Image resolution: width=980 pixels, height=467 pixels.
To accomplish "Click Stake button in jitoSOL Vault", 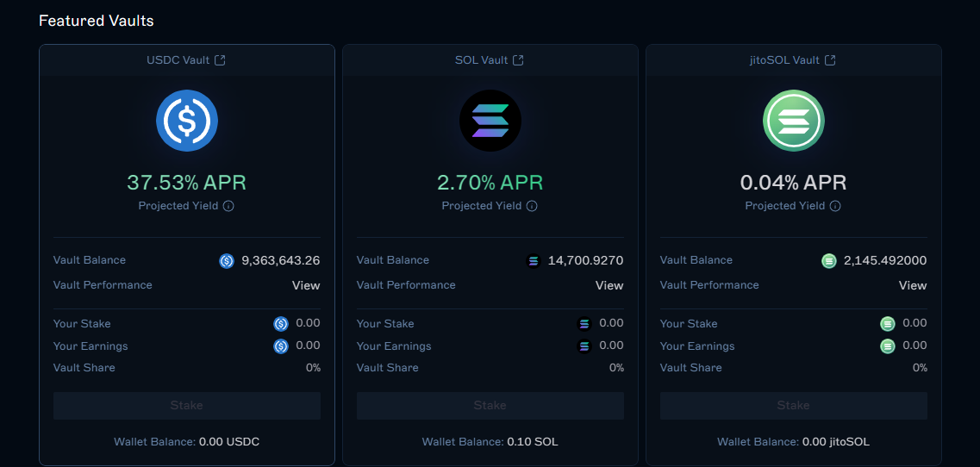I will tap(794, 406).
